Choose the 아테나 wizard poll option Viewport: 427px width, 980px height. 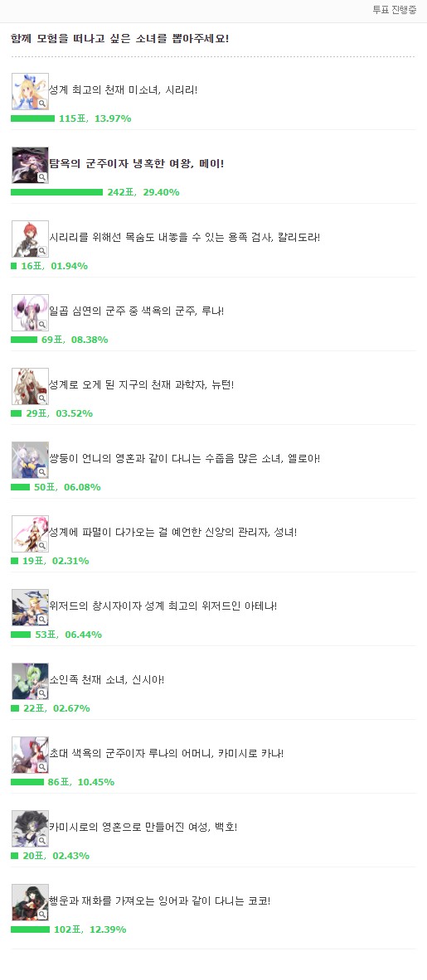pos(163,606)
